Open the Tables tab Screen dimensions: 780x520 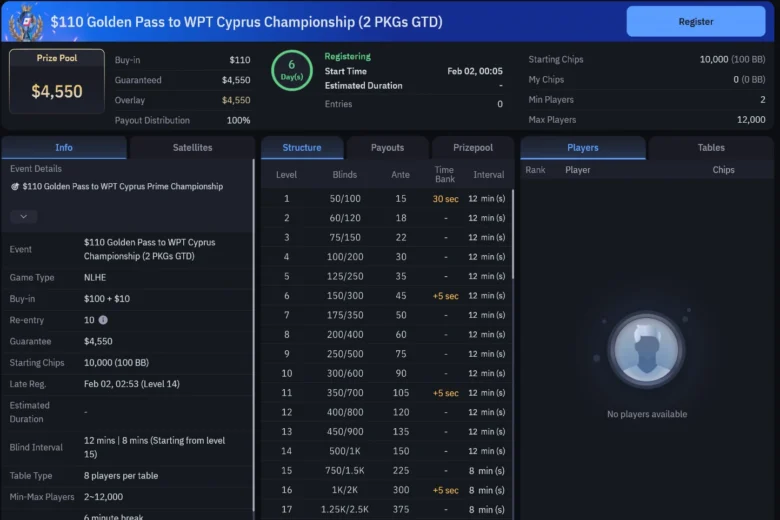tap(711, 147)
